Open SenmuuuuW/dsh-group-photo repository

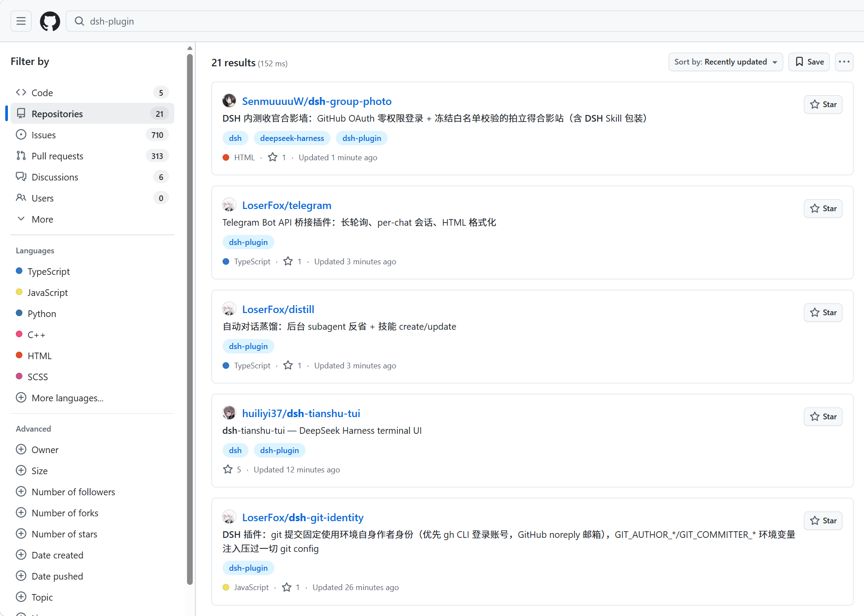tap(317, 101)
